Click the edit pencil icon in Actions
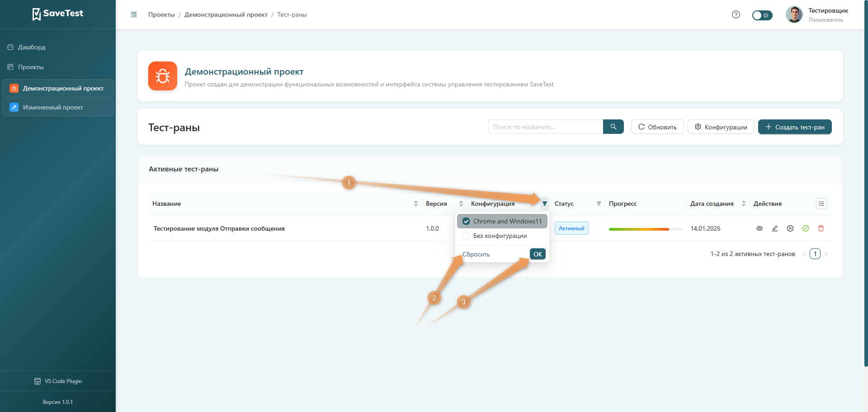 pos(775,228)
